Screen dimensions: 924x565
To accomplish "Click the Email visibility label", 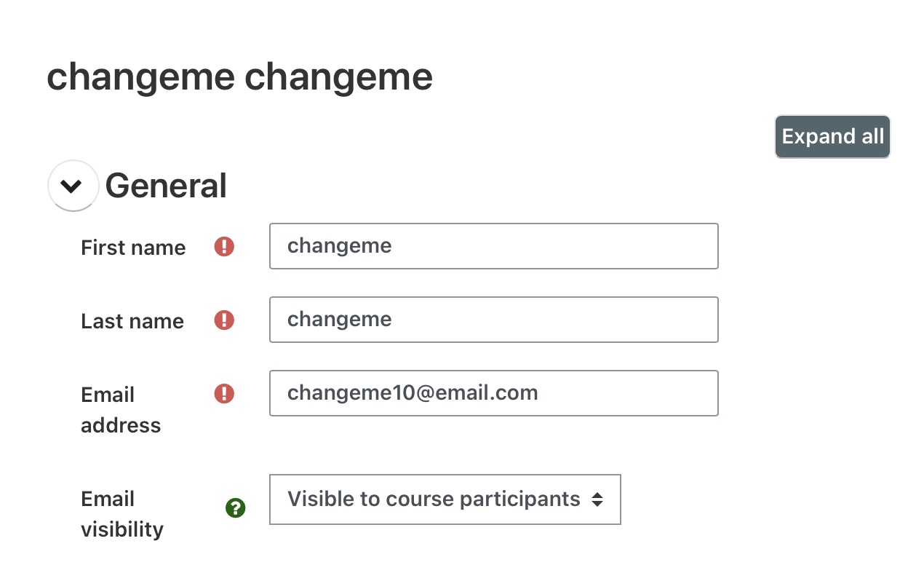I will click(122, 514).
